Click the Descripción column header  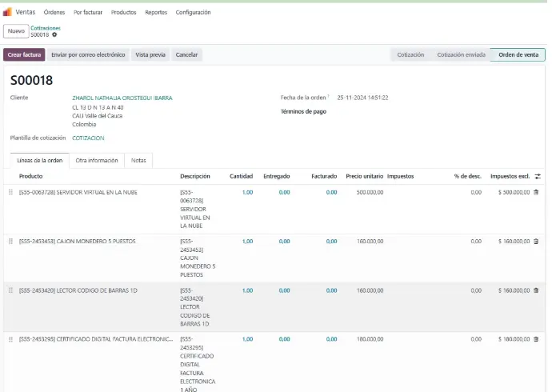195,176
